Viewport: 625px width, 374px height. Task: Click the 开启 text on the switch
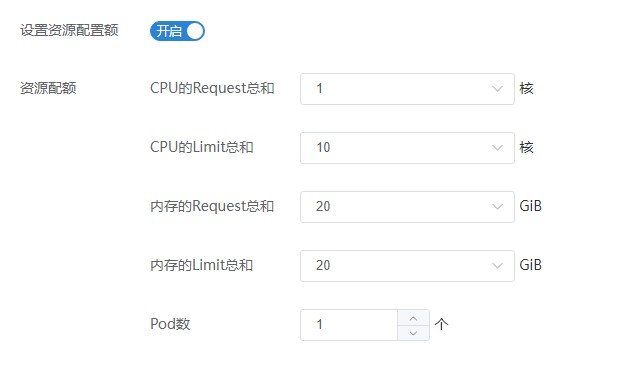point(169,31)
